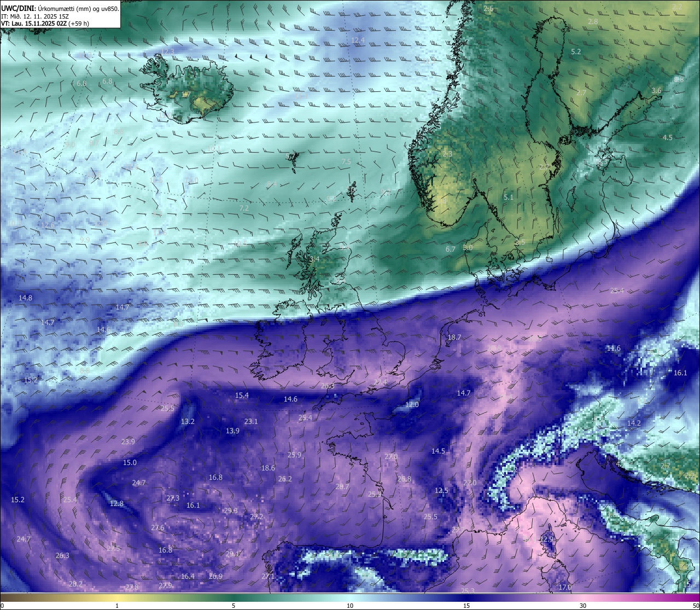Click the map value 27.4

point(381,381)
